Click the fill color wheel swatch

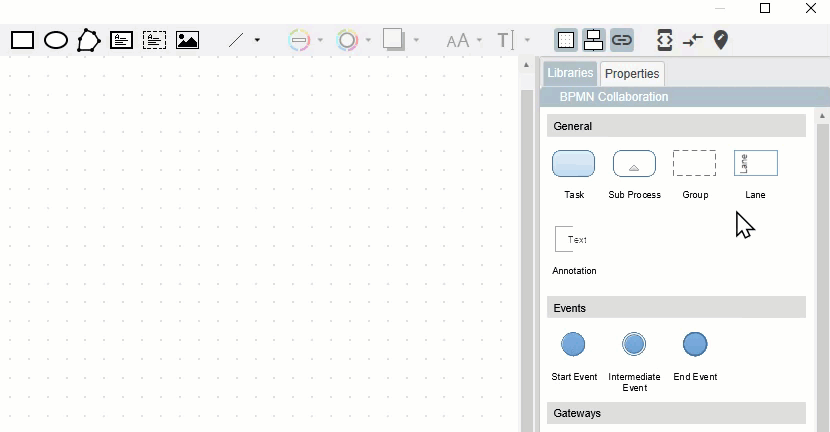347,40
